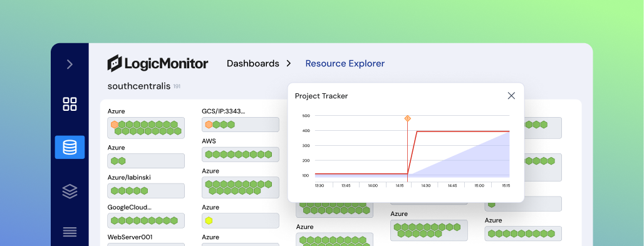The width and height of the screenshot is (644, 246).
Task: Click the orange diamond marker on chart
Action: point(407,118)
